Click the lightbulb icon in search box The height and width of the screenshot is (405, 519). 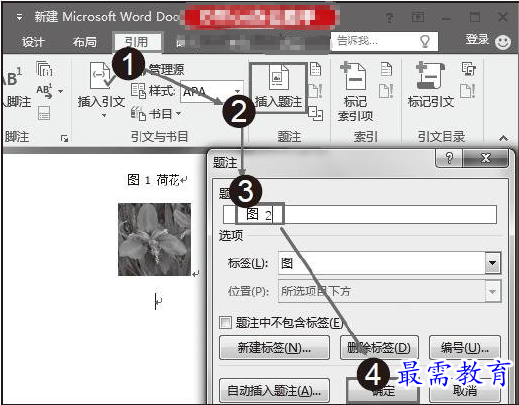click(425, 41)
